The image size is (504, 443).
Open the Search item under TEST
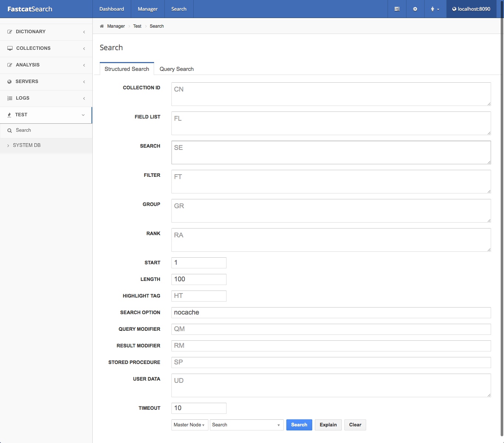pyautogui.click(x=46, y=130)
